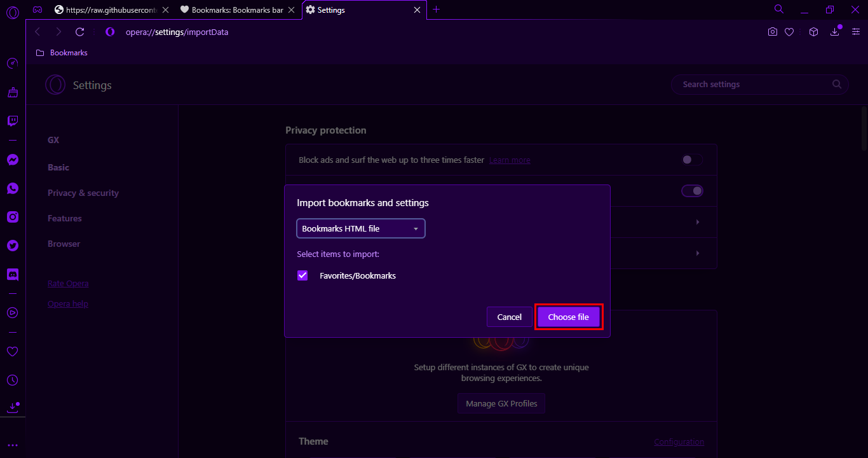Open Twitter sidebar icon
The width and height of the screenshot is (868, 458).
[x=12, y=246]
